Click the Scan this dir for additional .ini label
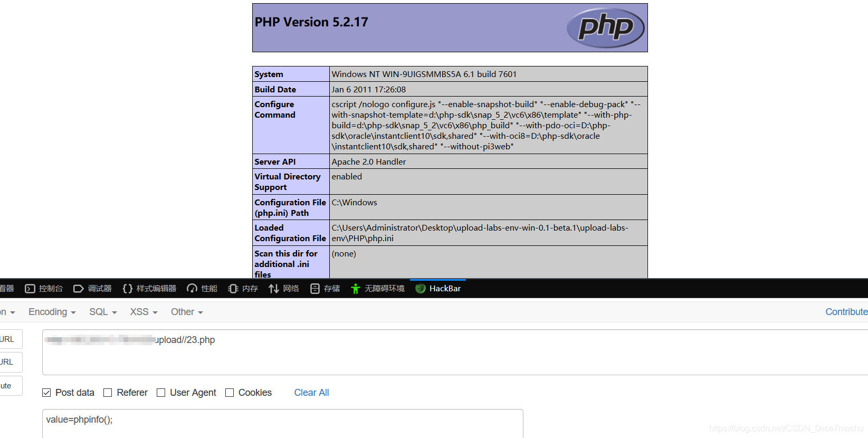Viewport: 868px width, 438px height. (286, 264)
